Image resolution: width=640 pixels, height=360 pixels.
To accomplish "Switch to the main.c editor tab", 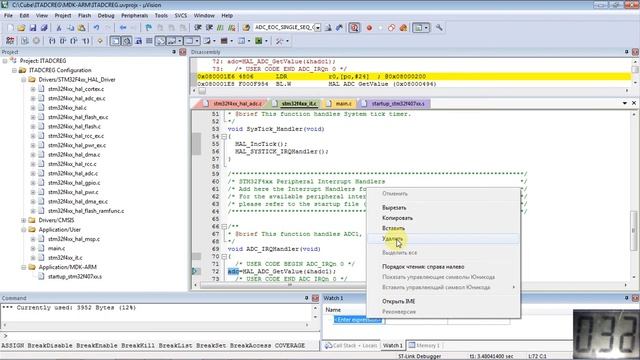I will pyautogui.click(x=340, y=104).
